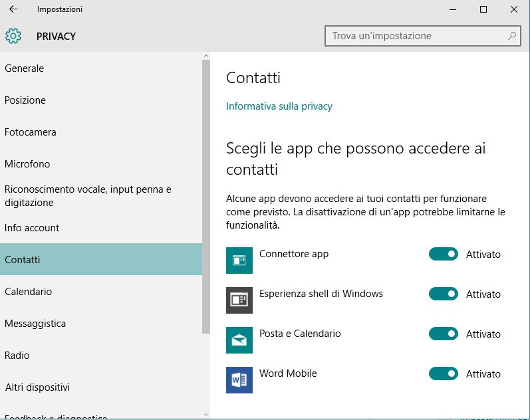Select Posizione in the sidebar
Screen dimensions: 530x420
tap(25, 100)
